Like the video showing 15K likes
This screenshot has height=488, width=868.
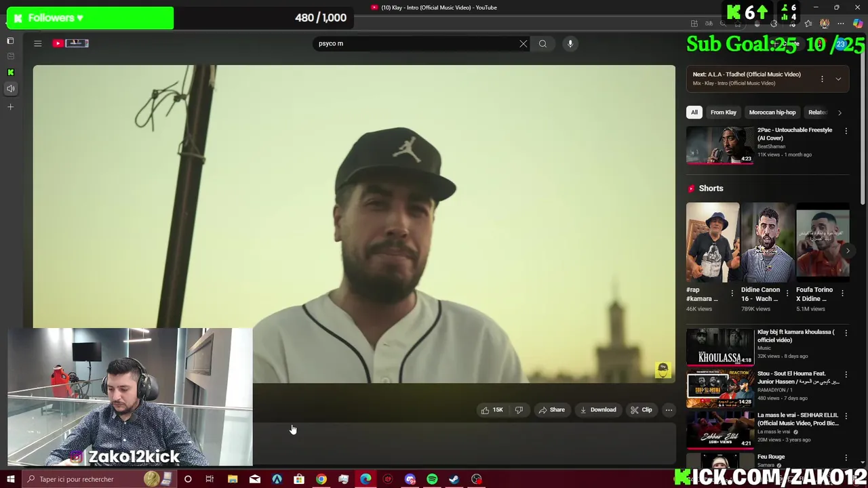492,410
